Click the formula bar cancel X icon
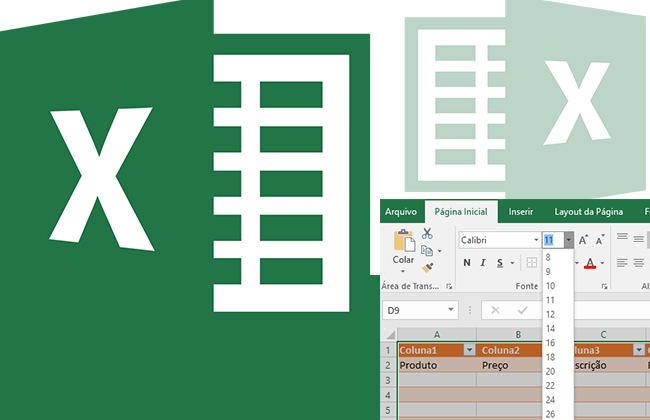The image size is (650, 420). click(x=495, y=310)
